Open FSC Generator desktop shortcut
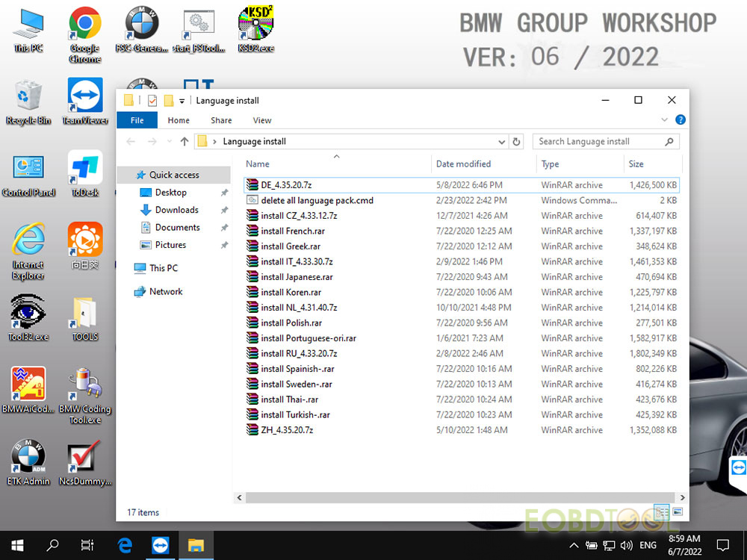Screen dimensions: 747x560 141,29
